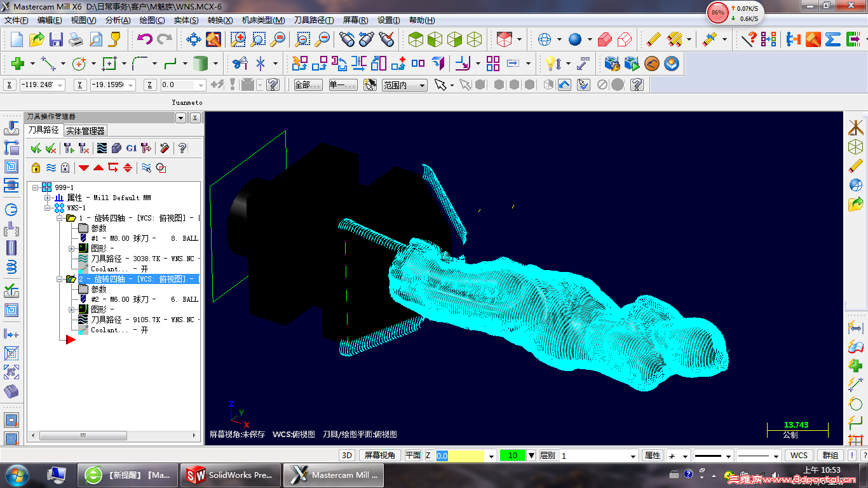Open the 刀具路径(T) menu
Viewport: 868px width, 488px height.
pos(314,20)
